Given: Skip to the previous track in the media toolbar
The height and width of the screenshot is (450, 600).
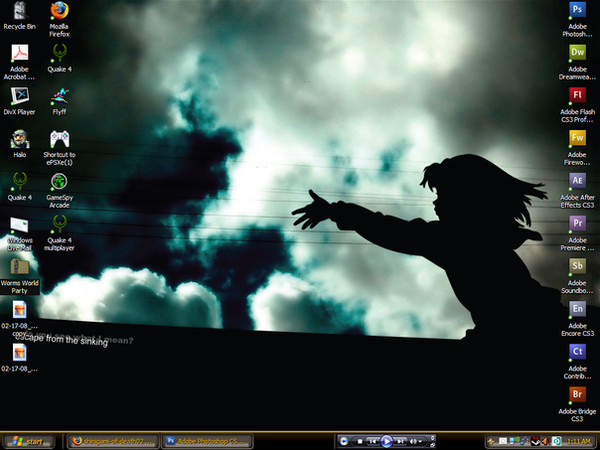Looking at the screenshot, I should pos(373,441).
